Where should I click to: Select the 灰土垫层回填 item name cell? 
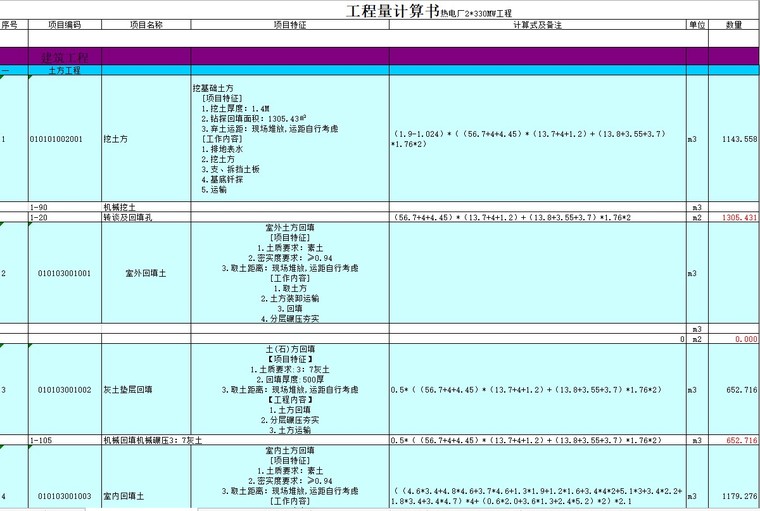pos(146,390)
